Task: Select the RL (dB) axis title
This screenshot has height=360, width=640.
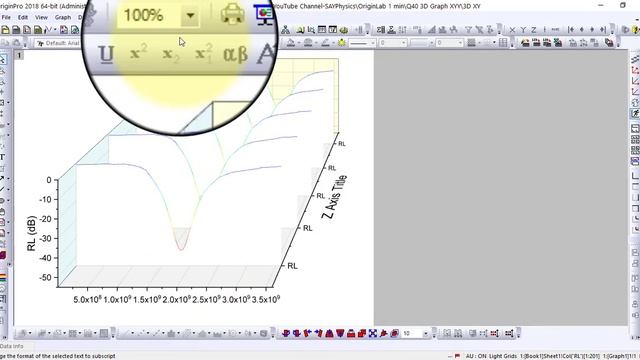Action: (x=31, y=233)
